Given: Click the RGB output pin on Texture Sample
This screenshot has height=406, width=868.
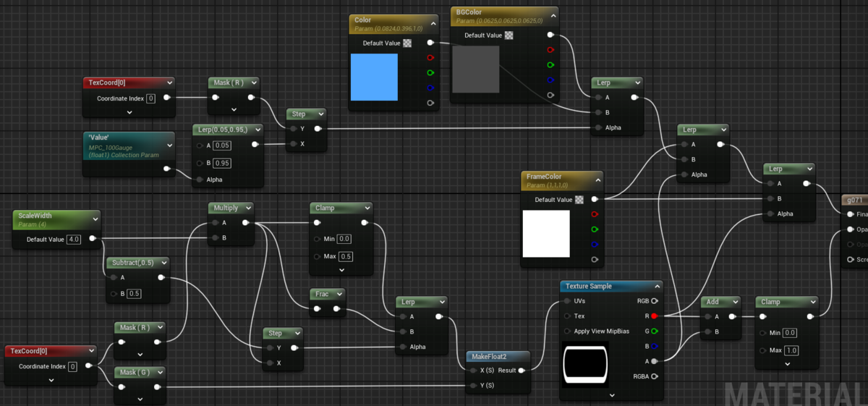Looking at the screenshot, I should pyautogui.click(x=654, y=300).
